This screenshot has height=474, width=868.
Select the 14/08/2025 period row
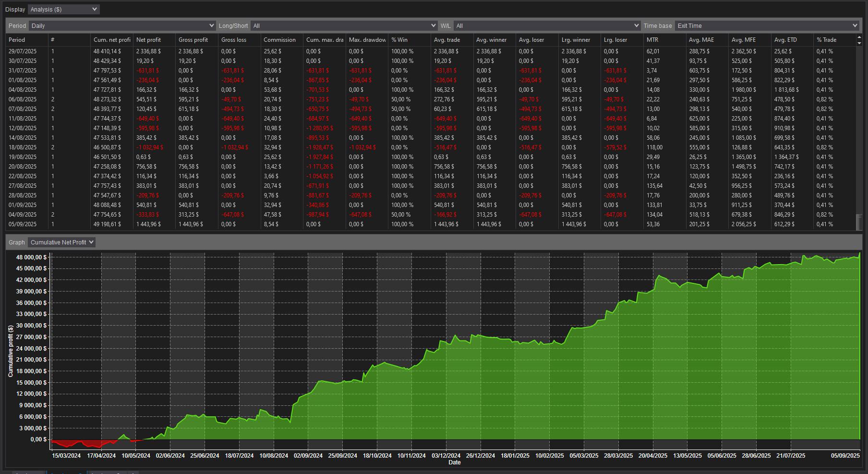pyautogui.click(x=431, y=138)
